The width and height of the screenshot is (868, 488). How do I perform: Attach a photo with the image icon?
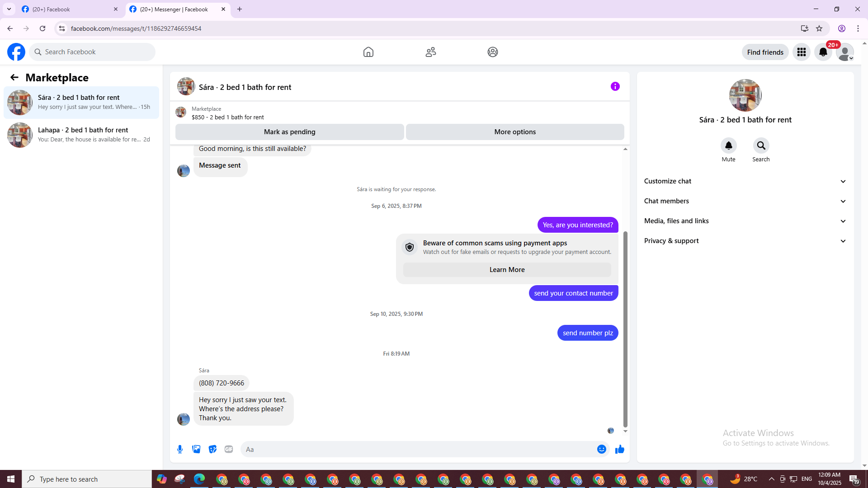pos(196,449)
